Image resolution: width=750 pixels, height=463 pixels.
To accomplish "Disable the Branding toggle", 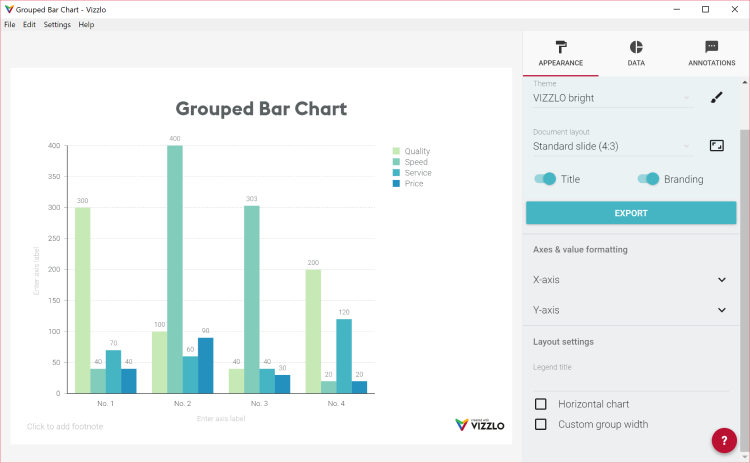I will pos(648,179).
